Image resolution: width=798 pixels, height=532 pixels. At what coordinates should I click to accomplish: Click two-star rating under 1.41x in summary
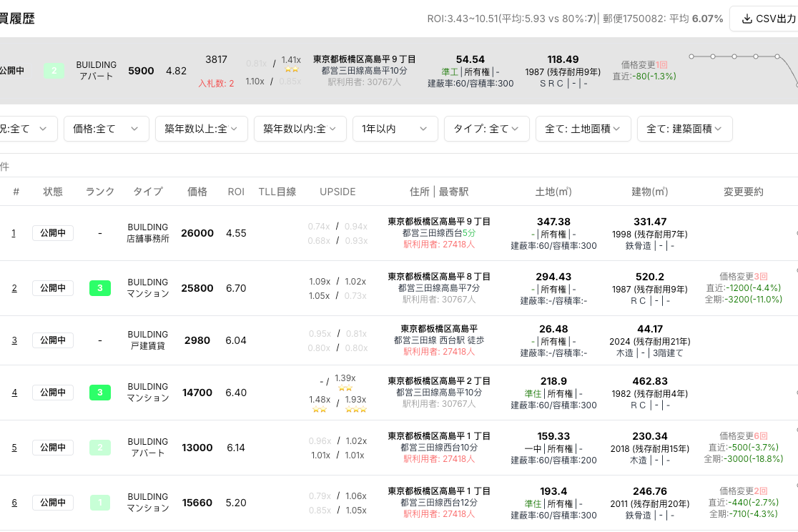pos(291,69)
